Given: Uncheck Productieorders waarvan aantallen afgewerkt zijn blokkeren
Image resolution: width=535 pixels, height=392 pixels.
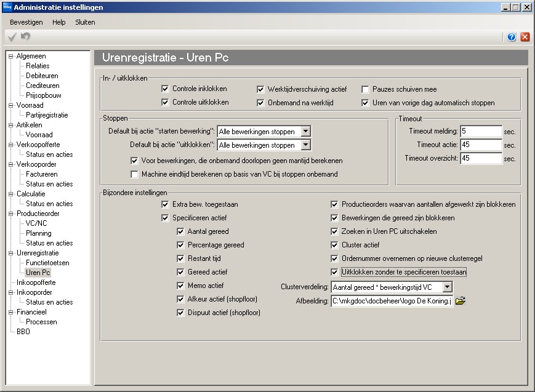Looking at the screenshot, I should tap(334, 204).
